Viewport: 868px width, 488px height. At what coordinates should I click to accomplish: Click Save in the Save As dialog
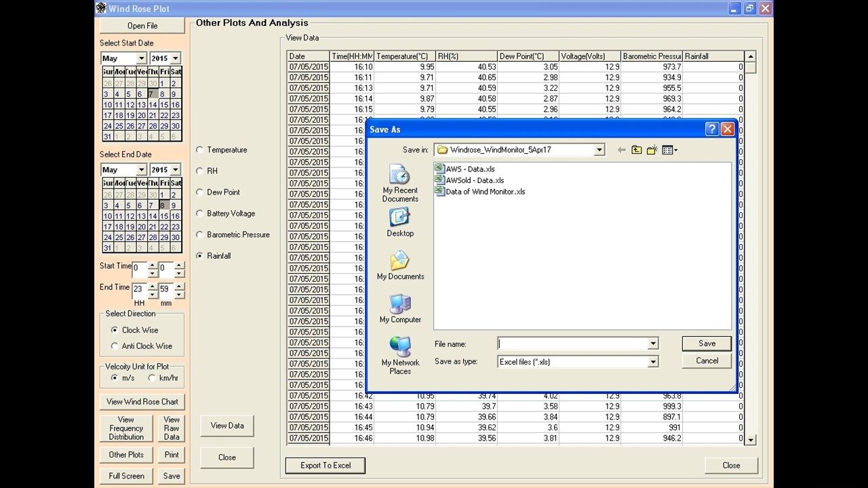707,344
